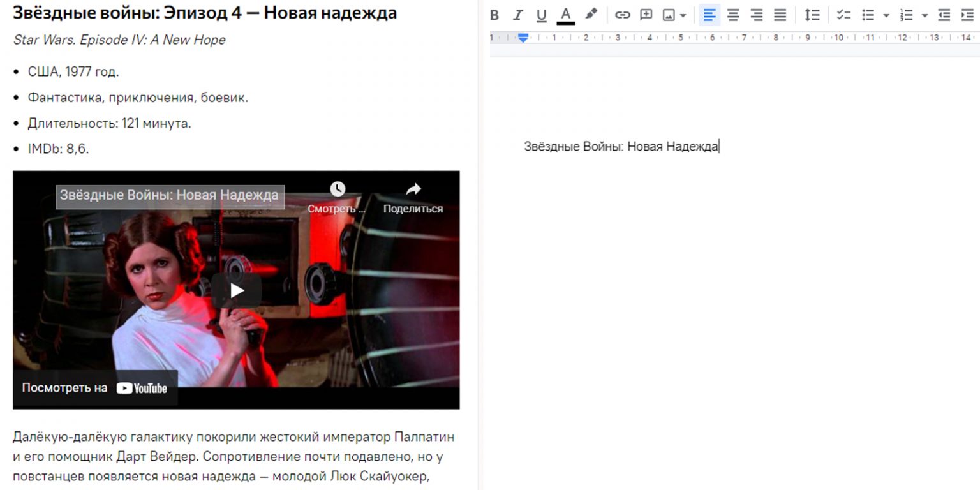
Task: Click the bullet Фантастика, приключения, боевик
Action: [x=138, y=98]
